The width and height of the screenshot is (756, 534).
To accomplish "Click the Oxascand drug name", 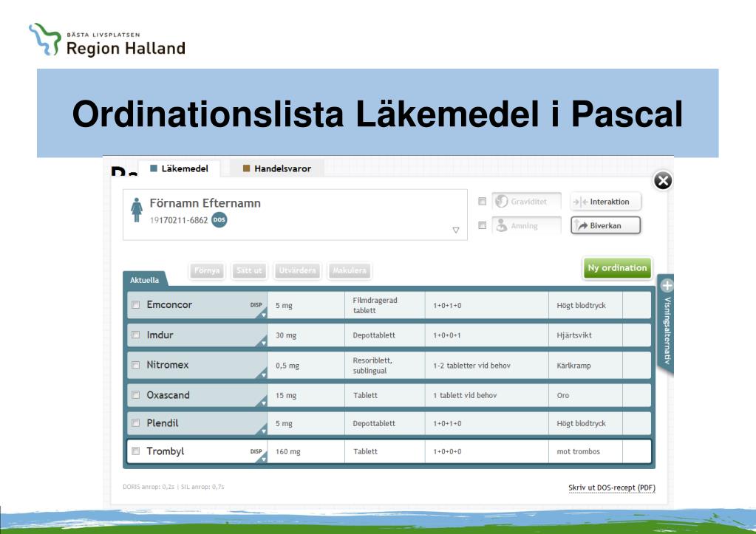I will coord(168,394).
